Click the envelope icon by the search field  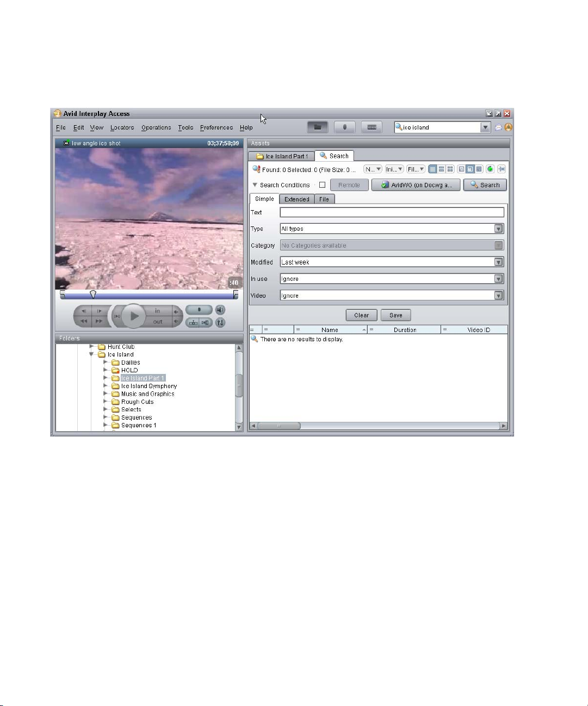(498, 127)
